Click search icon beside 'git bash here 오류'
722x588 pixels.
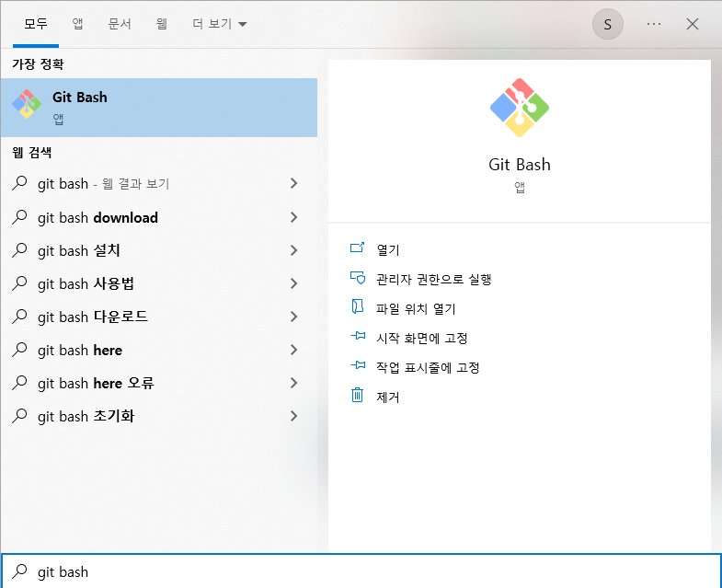[19, 383]
